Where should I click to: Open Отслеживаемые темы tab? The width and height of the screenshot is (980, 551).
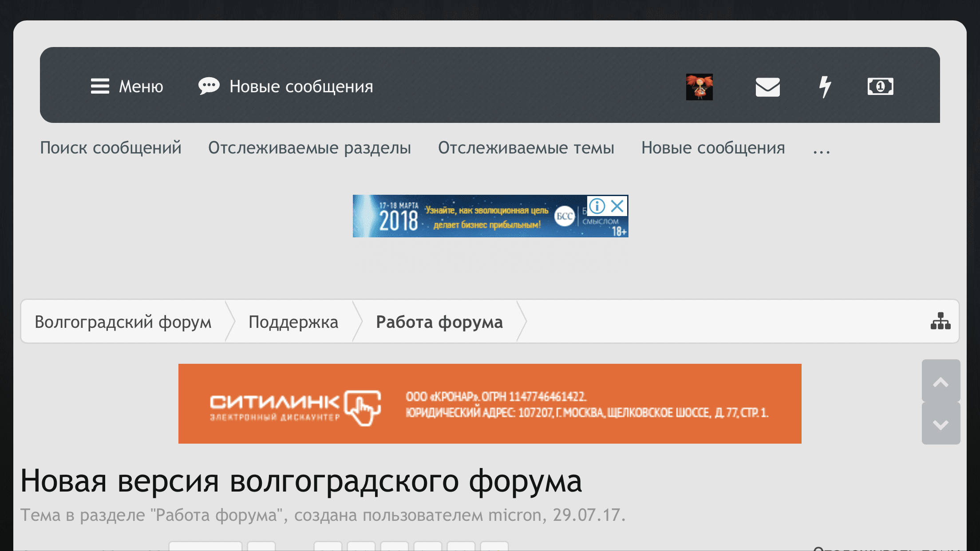point(526,148)
